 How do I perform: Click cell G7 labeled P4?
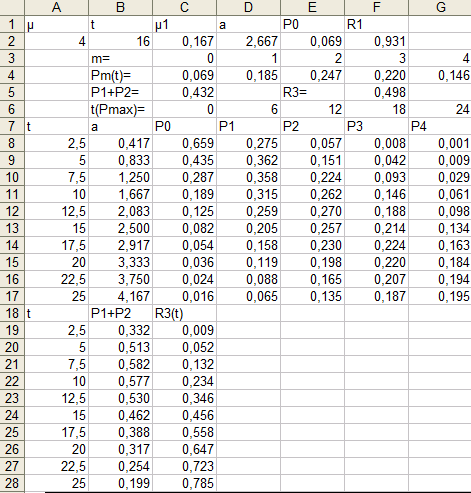pos(440,126)
